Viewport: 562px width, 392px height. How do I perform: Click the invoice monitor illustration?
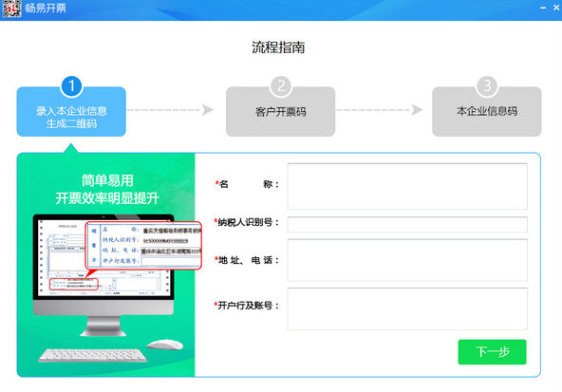103,274
